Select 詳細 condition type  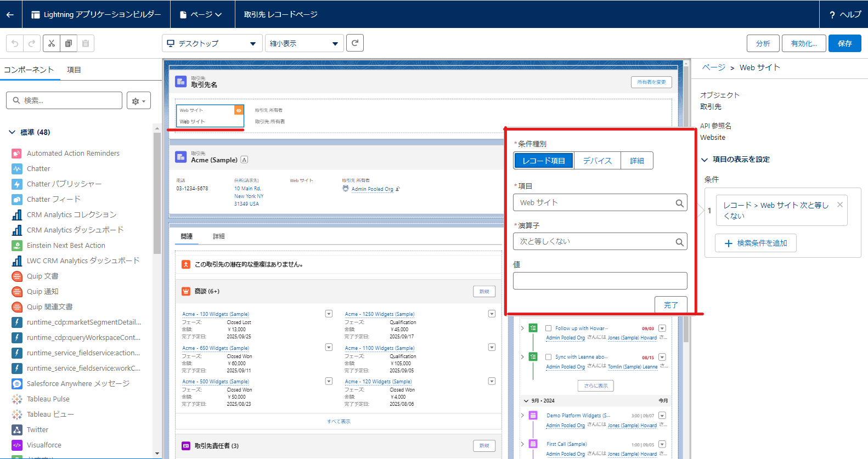(x=636, y=161)
